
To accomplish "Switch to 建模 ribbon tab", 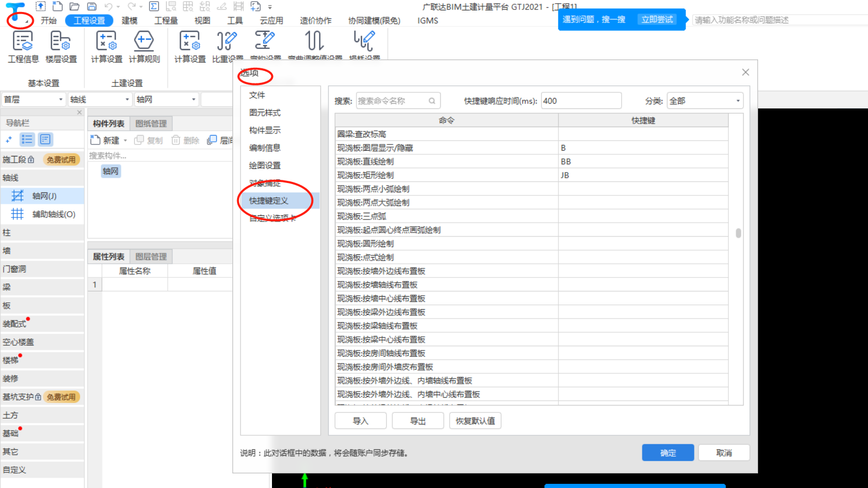I will click(129, 21).
